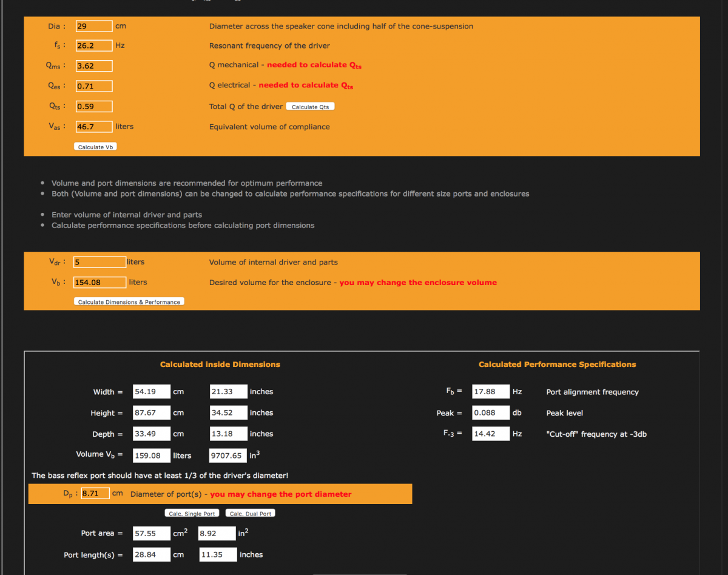Select the Port area in² field
The height and width of the screenshot is (575, 728).
217,534
